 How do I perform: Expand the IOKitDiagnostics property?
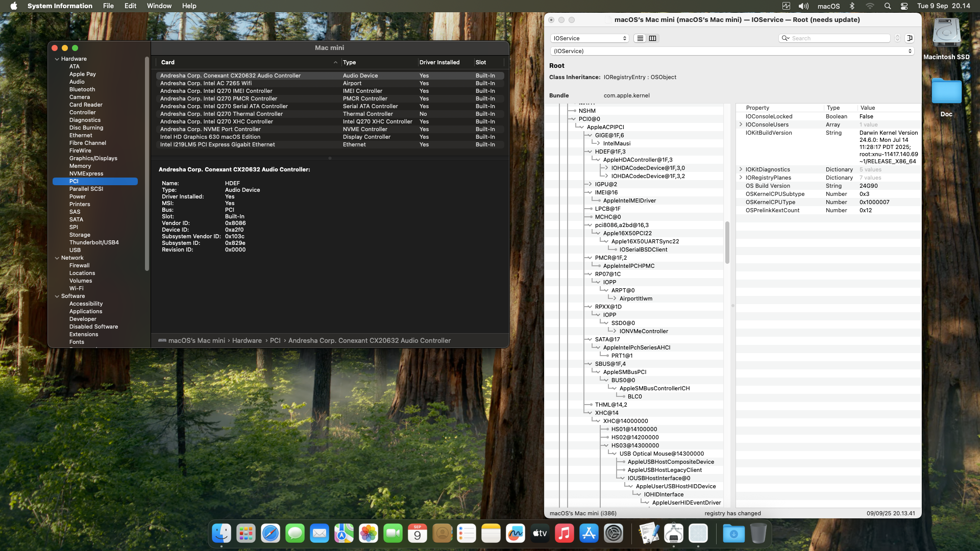click(x=741, y=169)
